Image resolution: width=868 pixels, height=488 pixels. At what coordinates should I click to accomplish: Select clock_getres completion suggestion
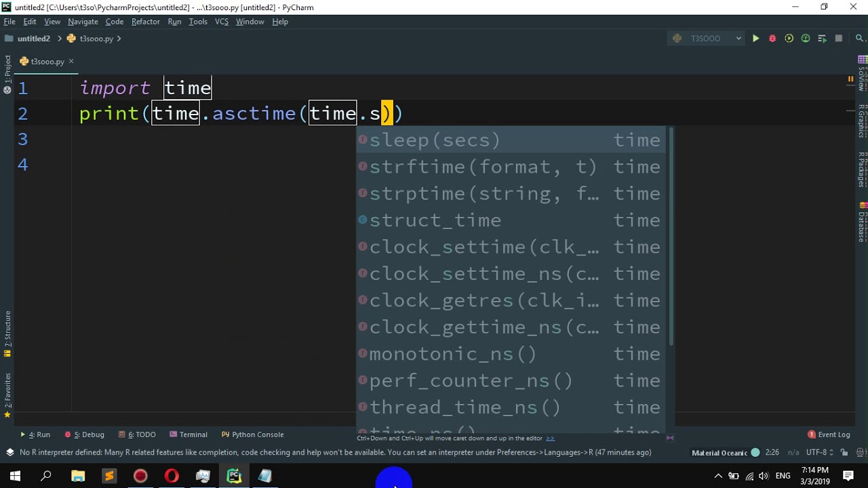510,300
